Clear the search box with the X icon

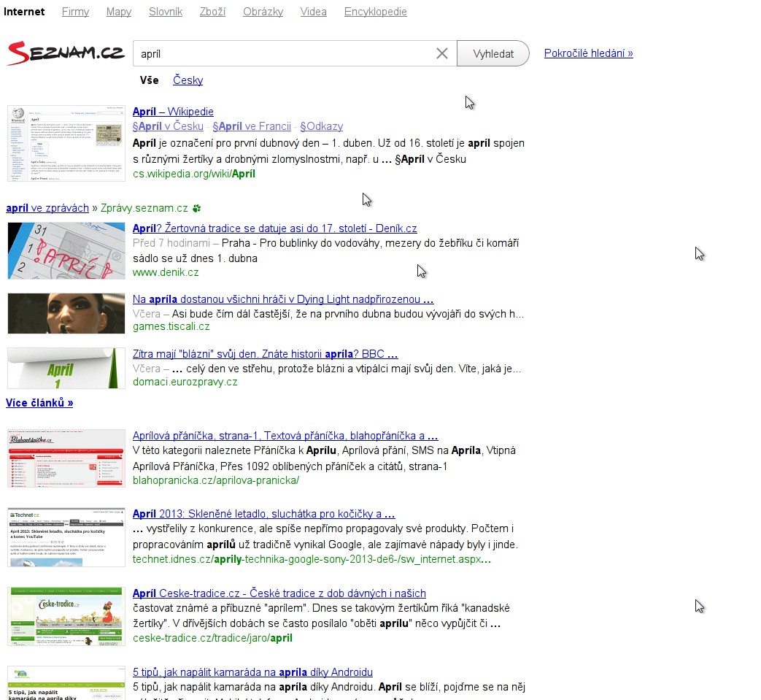[441, 53]
